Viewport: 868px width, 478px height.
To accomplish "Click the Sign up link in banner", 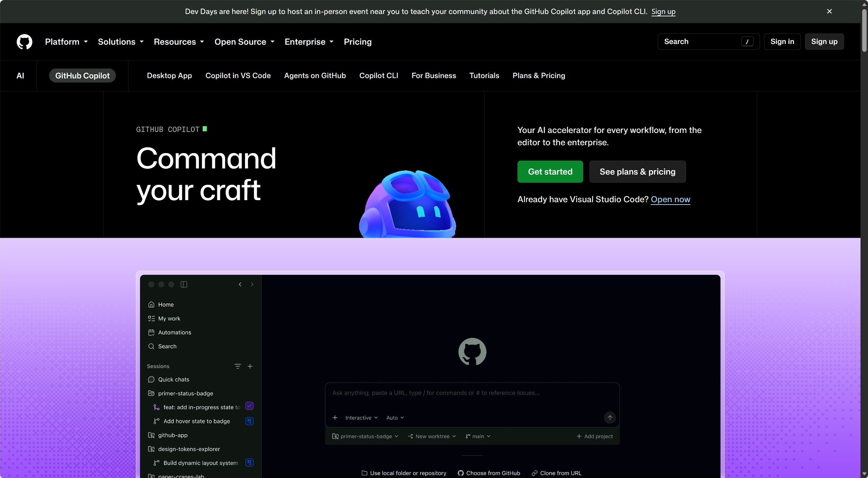I will pos(663,11).
